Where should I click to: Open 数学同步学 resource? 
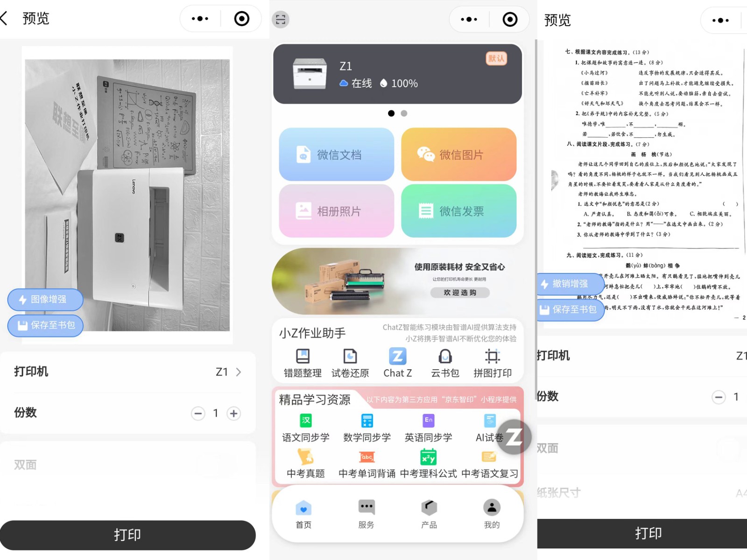(367, 428)
